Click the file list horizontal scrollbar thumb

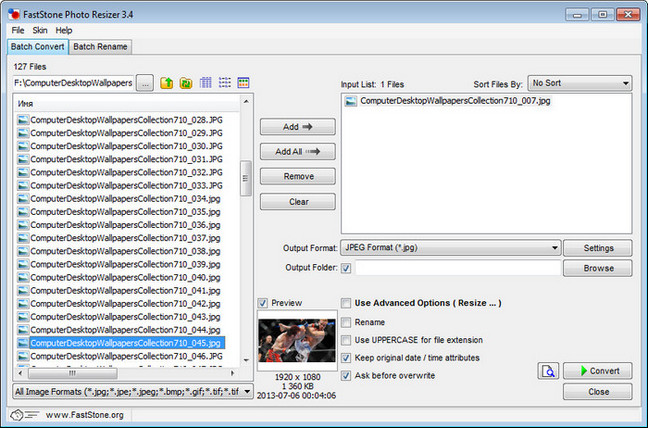[73, 373]
